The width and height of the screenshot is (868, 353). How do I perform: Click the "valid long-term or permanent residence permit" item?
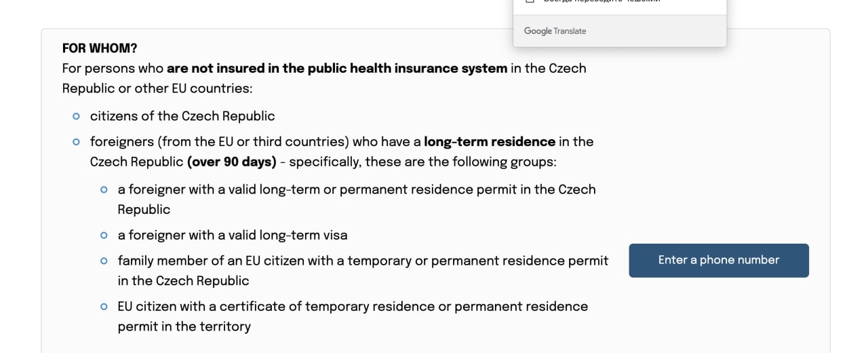tap(357, 200)
